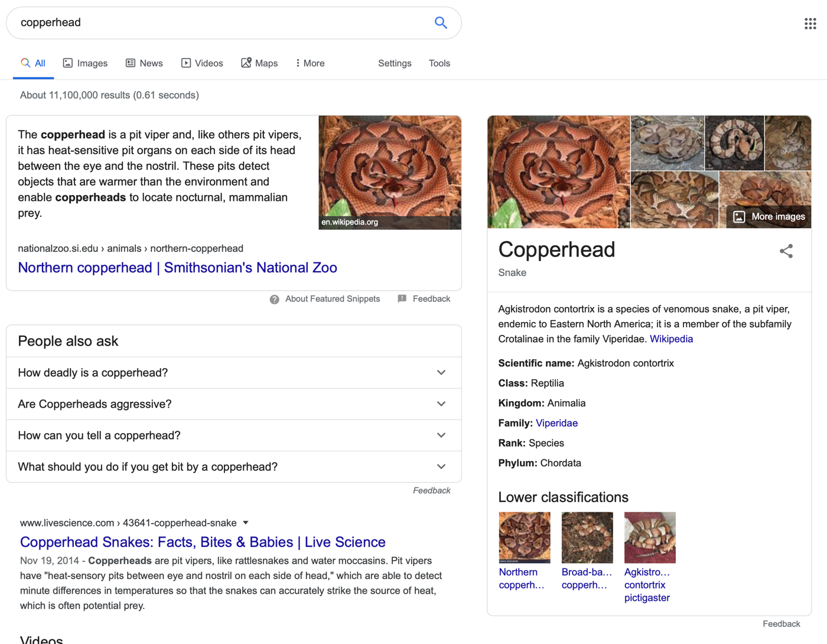Image resolution: width=827 pixels, height=644 pixels.
Task: Switch to the Images tab
Action: click(85, 63)
